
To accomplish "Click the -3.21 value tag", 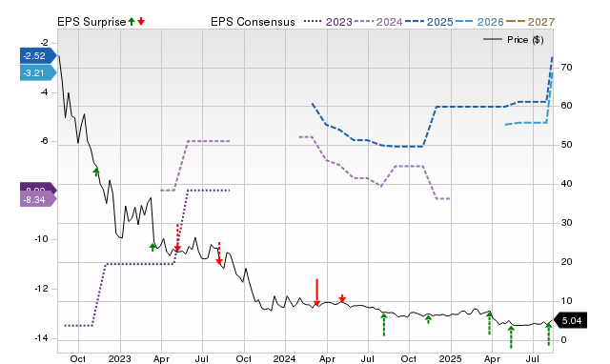I will (38, 73).
